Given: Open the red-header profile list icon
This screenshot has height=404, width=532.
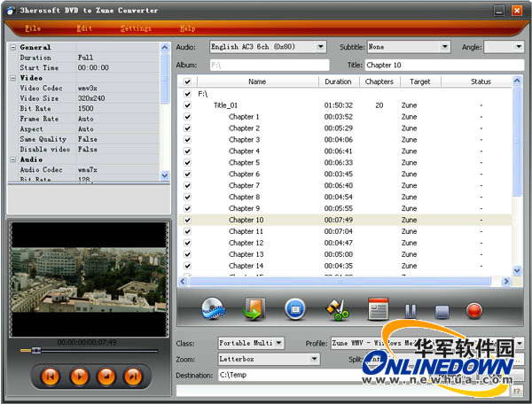Looking at the screenshot, I should [x=379, y=309].
